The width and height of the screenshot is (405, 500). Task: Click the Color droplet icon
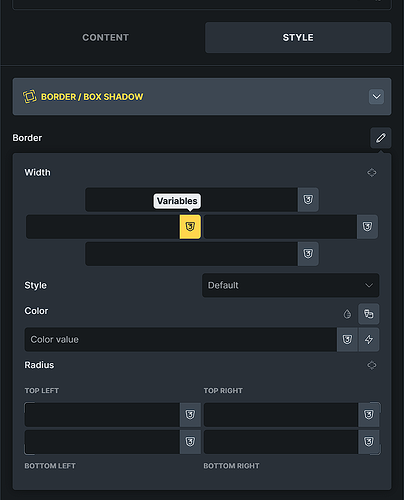[347, 314]
